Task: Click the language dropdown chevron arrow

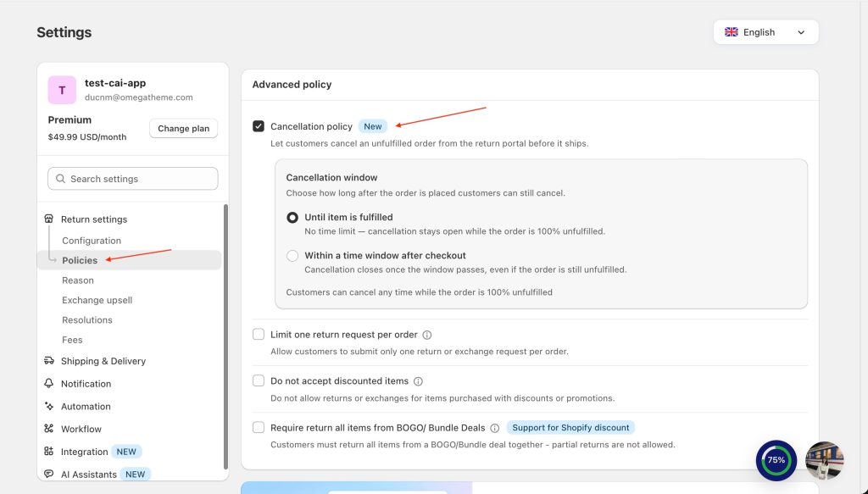Action: (x=801, y=32)
